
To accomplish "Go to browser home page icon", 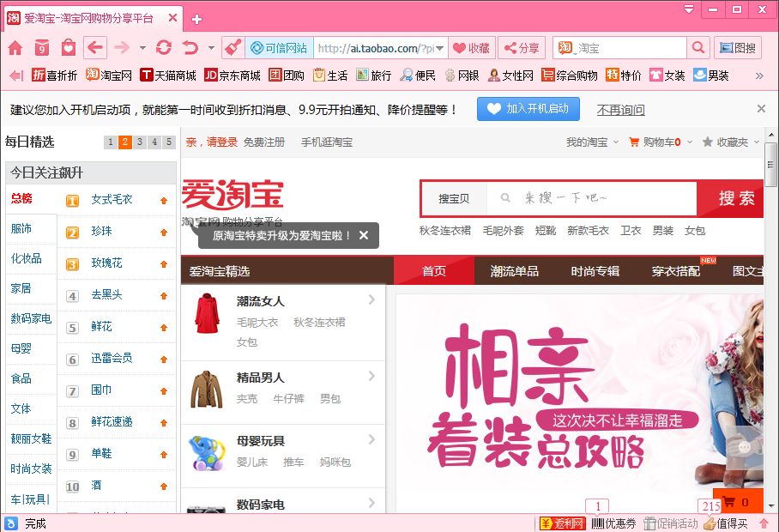I will (15, 48).
